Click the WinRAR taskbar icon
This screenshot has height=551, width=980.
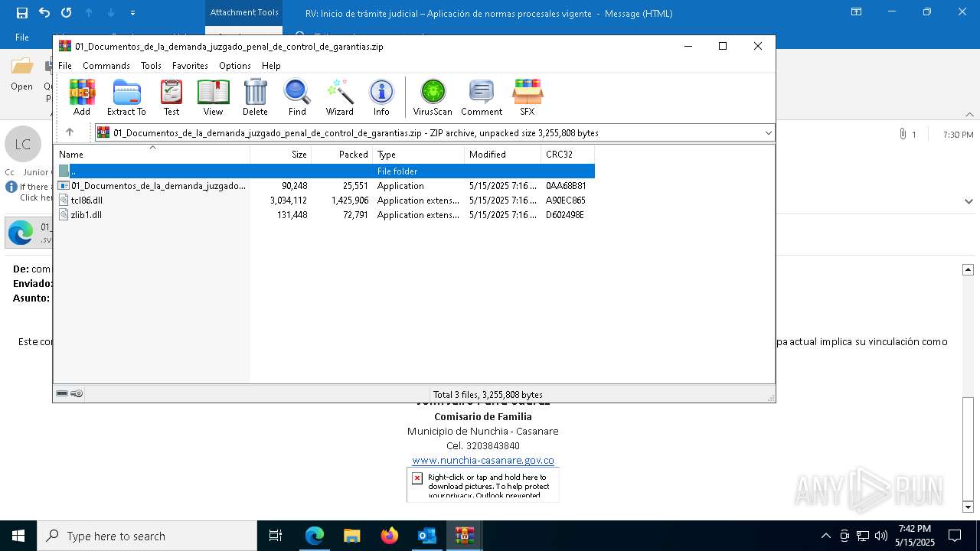click(465, 536)
